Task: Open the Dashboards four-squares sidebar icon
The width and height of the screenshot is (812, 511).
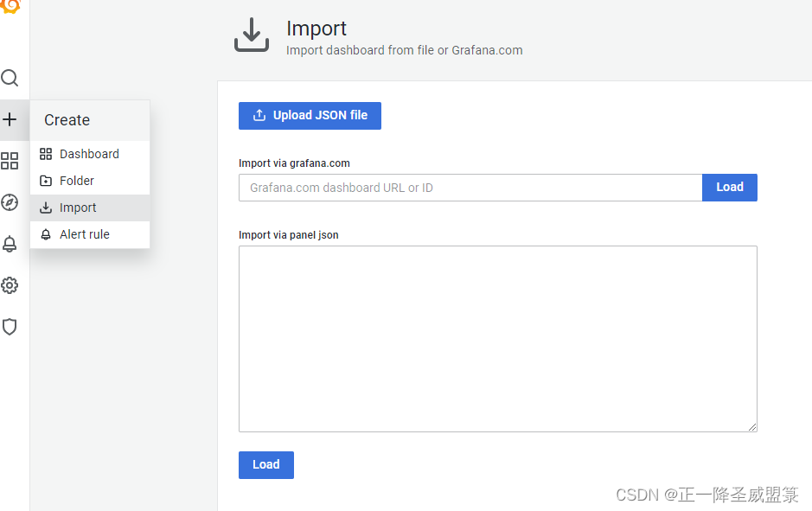Action: pyautogui.click(x=10, y=161)
